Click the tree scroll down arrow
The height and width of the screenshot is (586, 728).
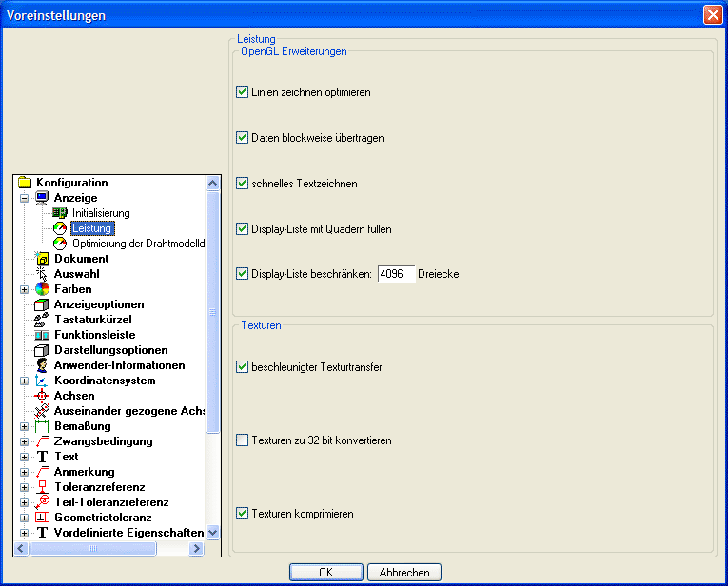(212, 532)
